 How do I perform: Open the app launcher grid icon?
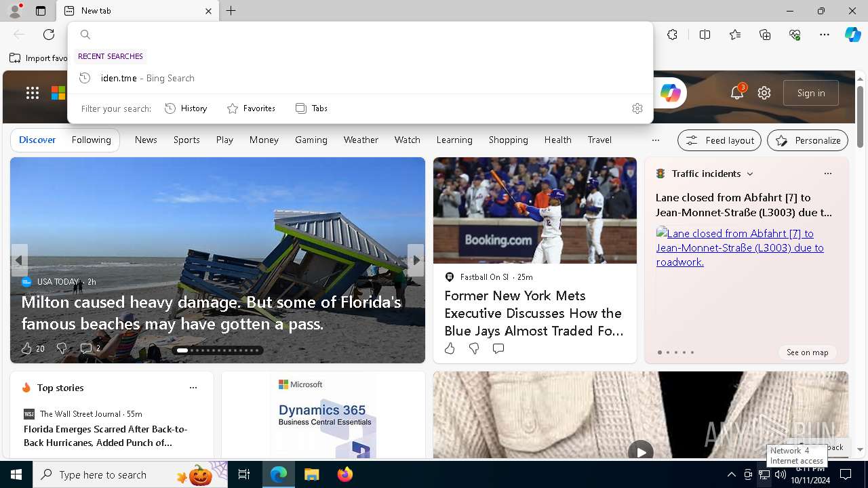tap(33, 93)
